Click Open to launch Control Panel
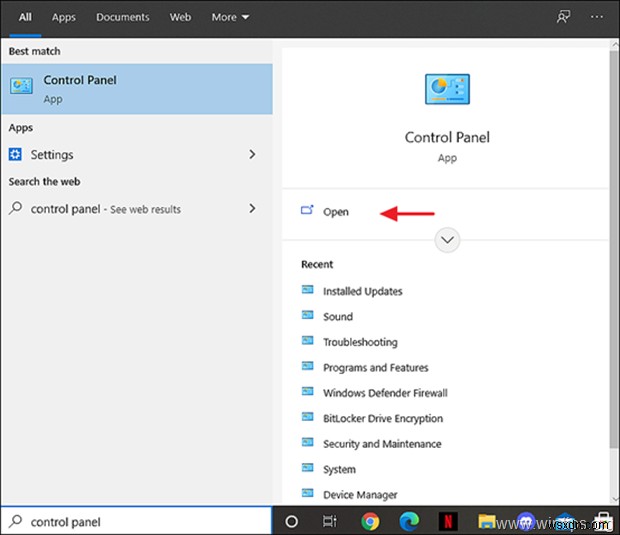Viewport: 620px width, 535px height. pos(336,212)
